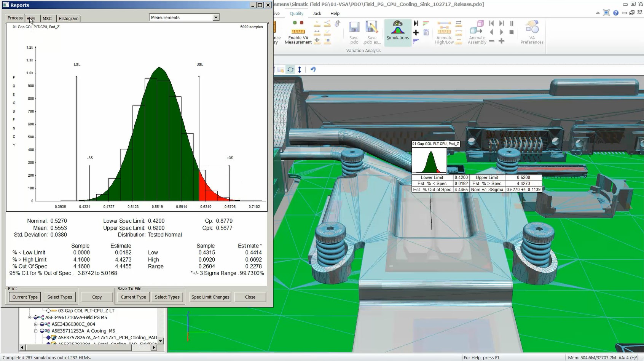Screen dimensions: 644x361
Task: Toggle visibility circle of A5E37578267A cooling pad
Action: point(48,338)
